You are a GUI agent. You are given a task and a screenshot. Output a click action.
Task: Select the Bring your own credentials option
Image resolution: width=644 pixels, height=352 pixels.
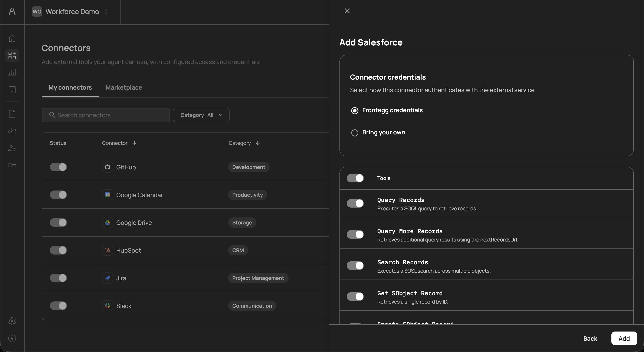point(355,133)
